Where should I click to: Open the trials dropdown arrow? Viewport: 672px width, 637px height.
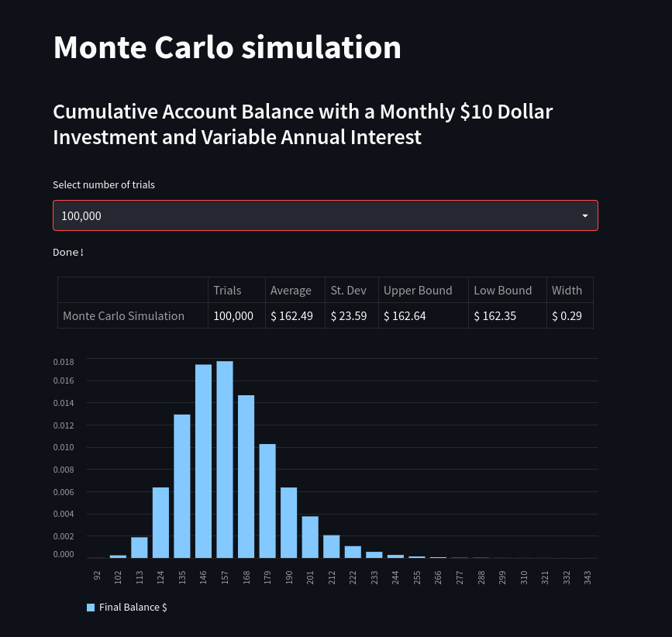tap(585, 215)
